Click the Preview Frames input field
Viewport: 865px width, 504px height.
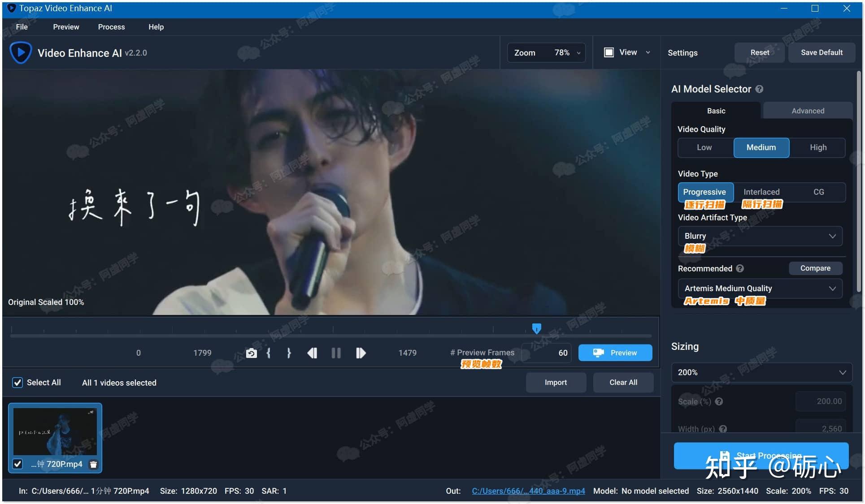coord(547,353)
